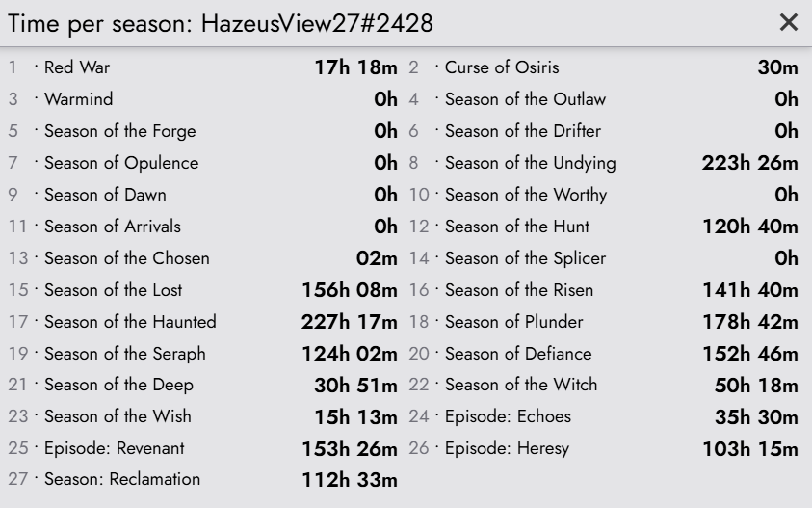
Task: Click Season of the Lost label
Action: click(x=113, y=290)
